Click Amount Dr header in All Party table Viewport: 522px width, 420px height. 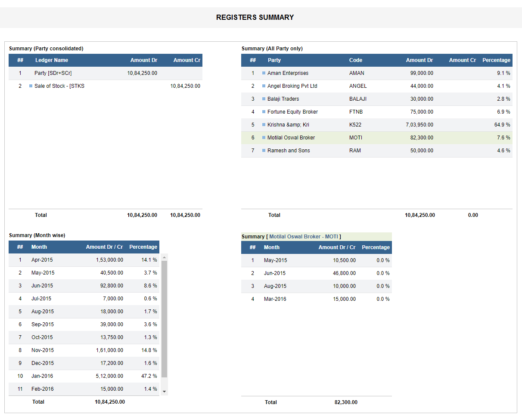pos(419,60)
